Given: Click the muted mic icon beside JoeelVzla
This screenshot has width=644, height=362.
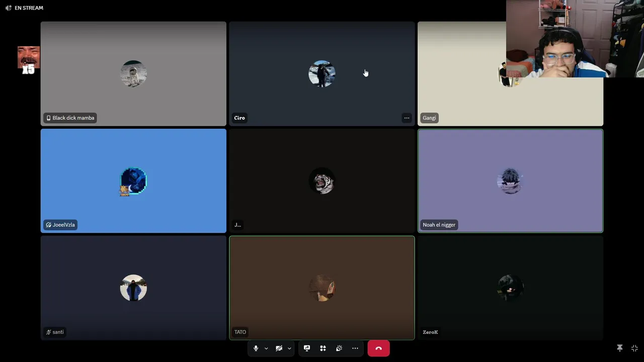Looking at the screenshot, I should click(48, 225).
